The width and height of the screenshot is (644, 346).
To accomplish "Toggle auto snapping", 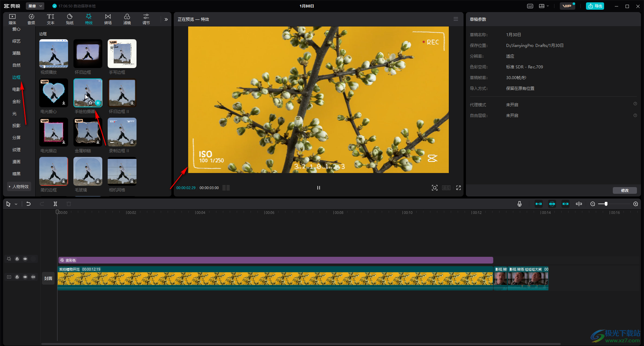I will pos(552,204).
